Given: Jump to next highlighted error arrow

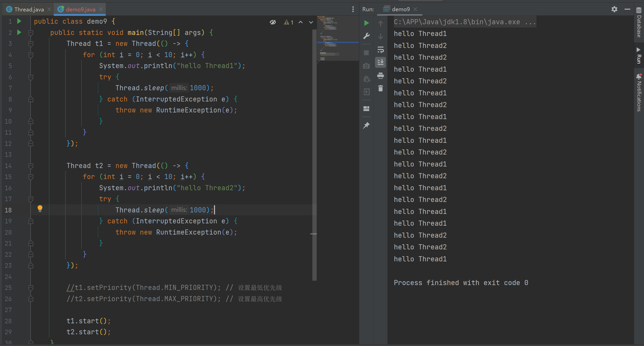Looking at the screenshot, I should [x=311, y=22].
